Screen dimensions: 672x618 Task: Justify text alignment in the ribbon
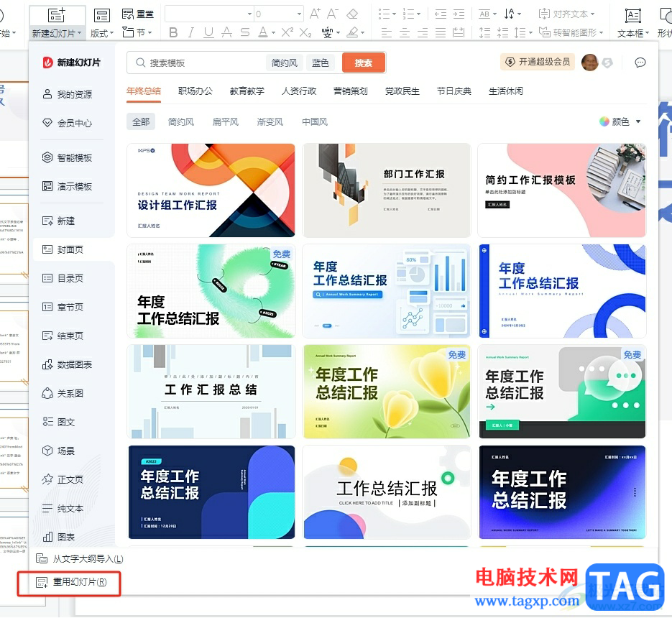440,32
